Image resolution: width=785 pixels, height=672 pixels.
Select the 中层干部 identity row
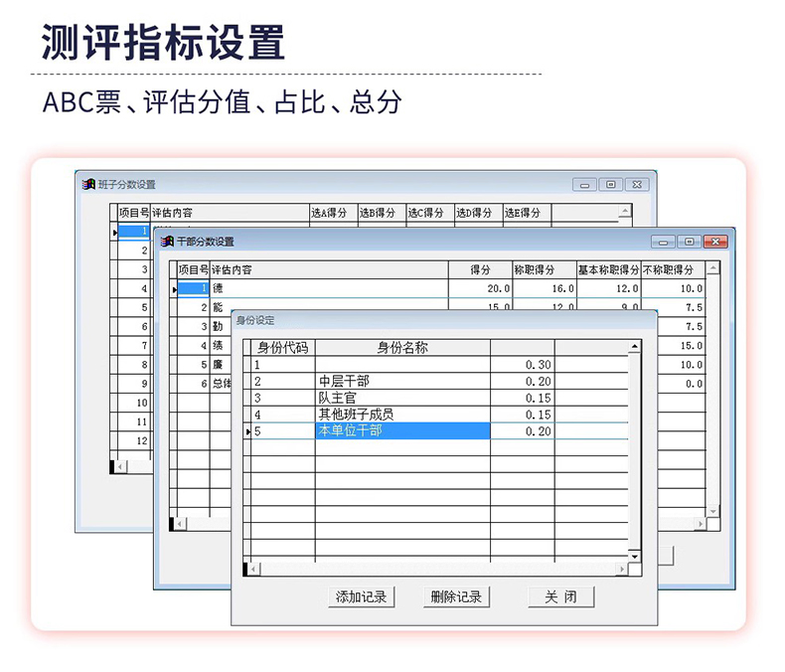(402, 382)
